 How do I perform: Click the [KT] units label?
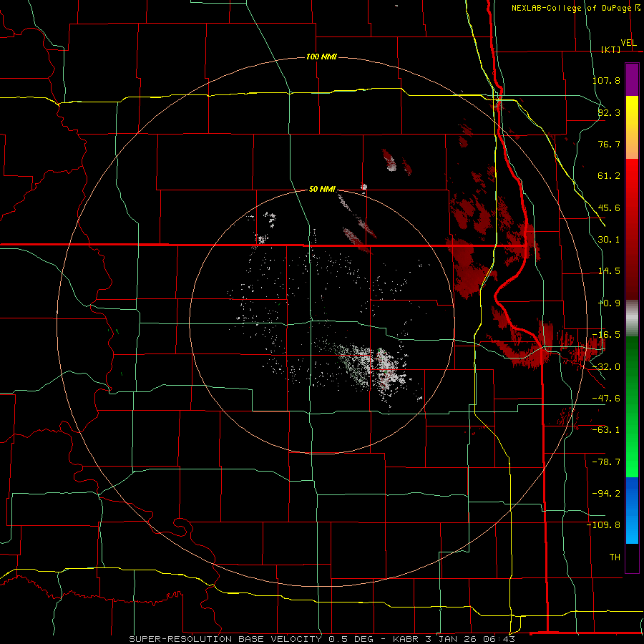pos(611,49)
